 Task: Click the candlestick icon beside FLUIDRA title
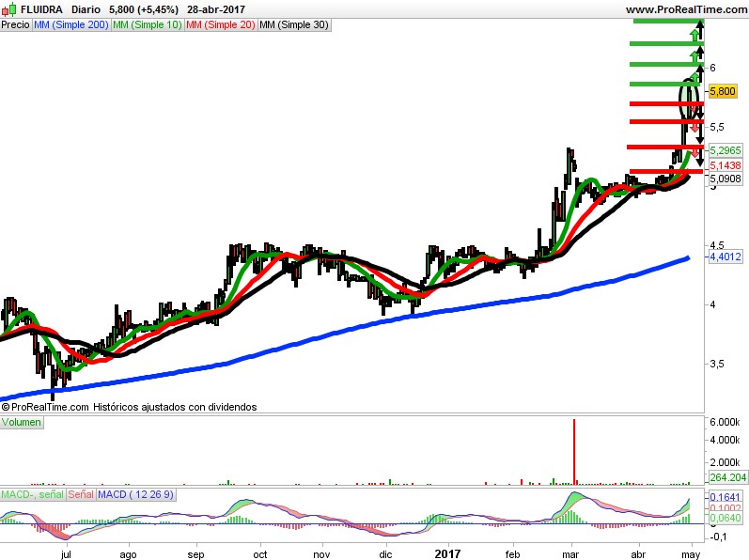(x=8, y=9)
